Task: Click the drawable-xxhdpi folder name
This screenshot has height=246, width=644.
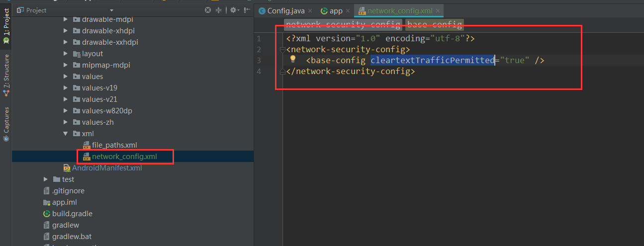Action: pyautogui.click(x=110, y=42)
